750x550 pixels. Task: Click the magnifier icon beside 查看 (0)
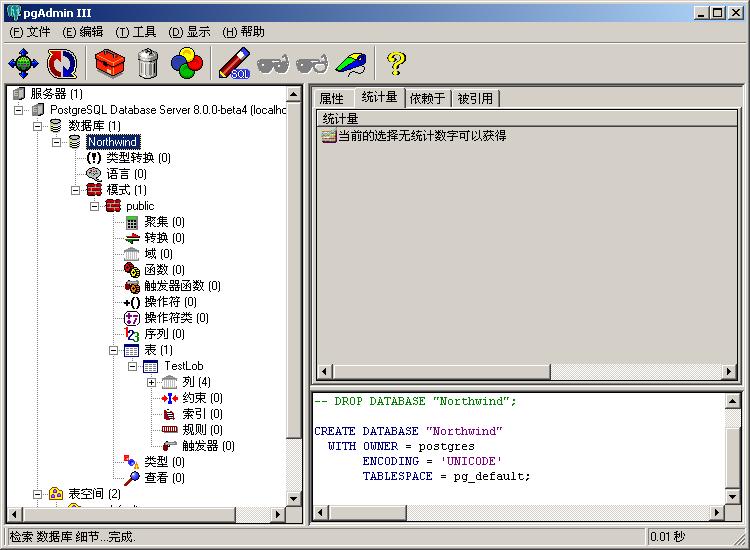point(132,478)
